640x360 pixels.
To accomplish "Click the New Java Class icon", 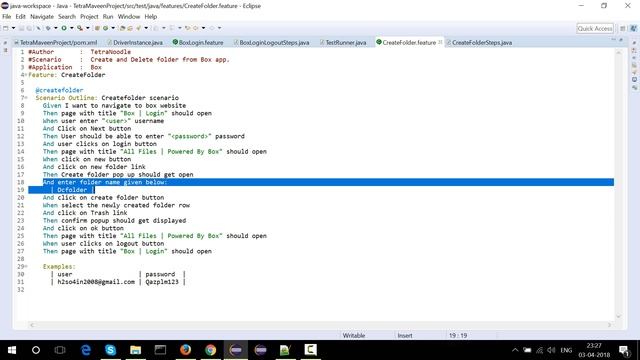I will click(x=105, y=28).
